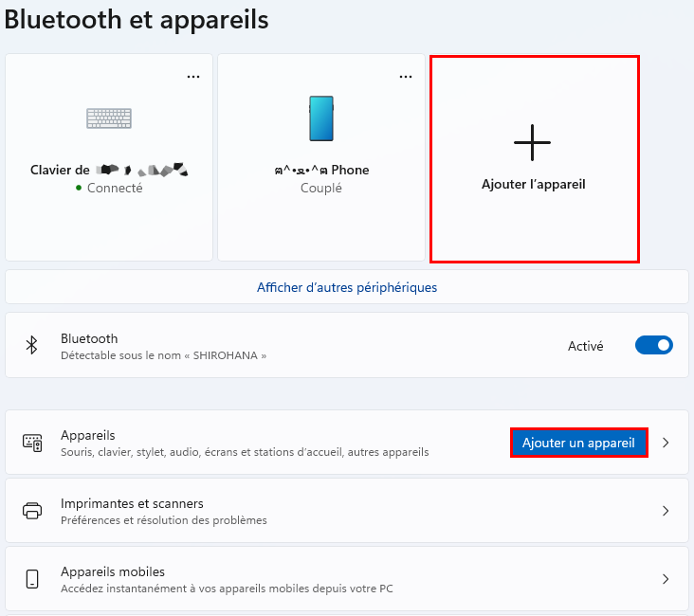Viewport: 694px width, 616px height.
Task: Select the Ajouter l'appareil tile
Action: tap(534, 159)
